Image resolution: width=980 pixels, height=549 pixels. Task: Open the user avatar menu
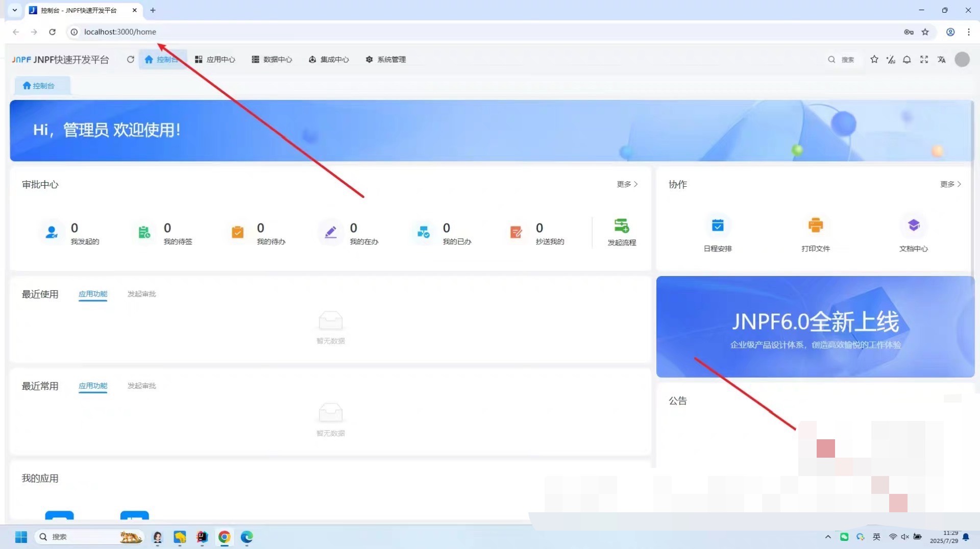pos(962,60)
